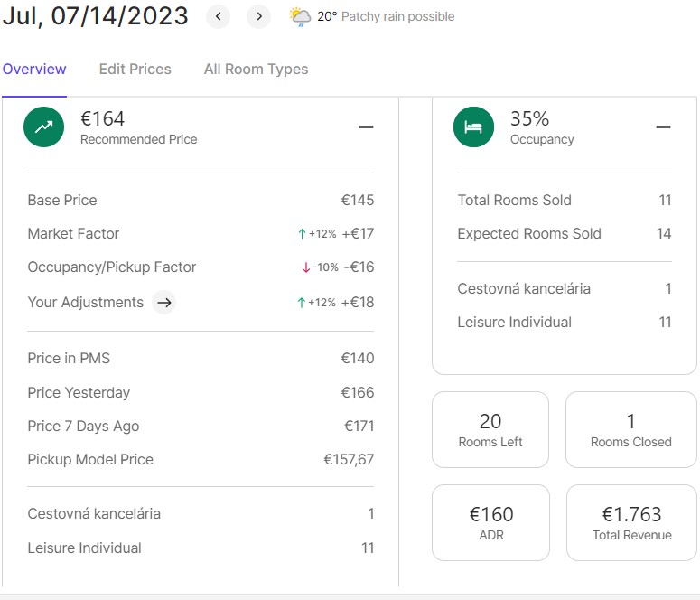Image resolution: width=700 pixels, height=600 pixels.
Task: Click the red down arrow beside Occupancy/Pickup Factor
Action: 306,267
